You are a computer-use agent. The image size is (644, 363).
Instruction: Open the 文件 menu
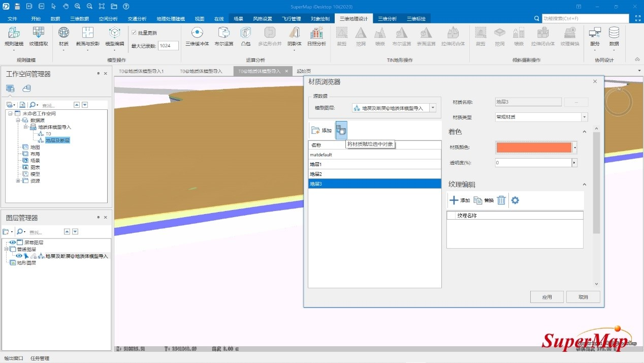13,18
